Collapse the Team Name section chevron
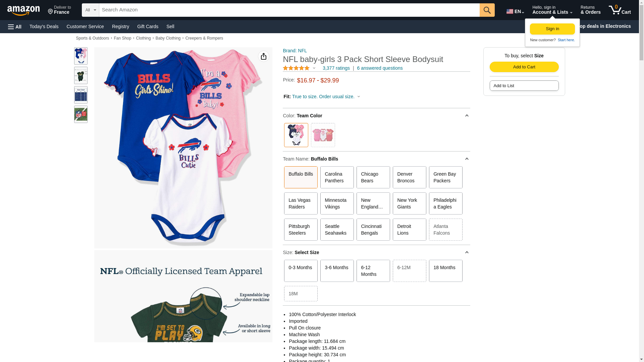Screen dimensions: 644x362 [467, 159]
